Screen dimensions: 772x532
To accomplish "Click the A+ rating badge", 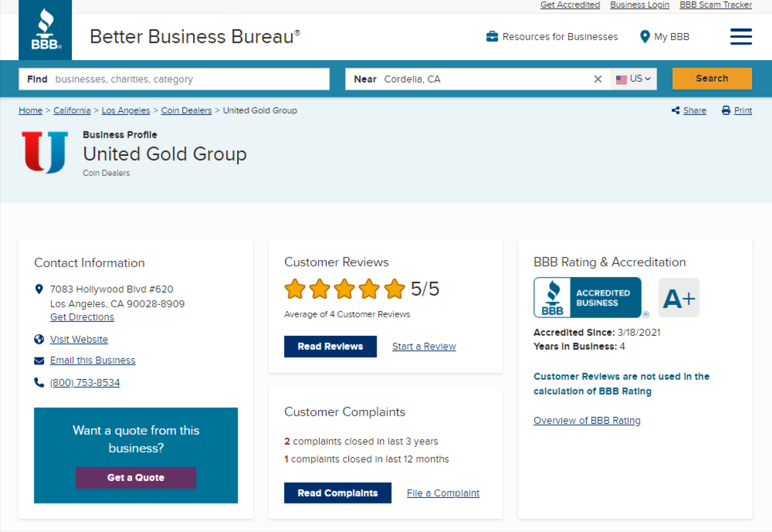I will pyautogui.click(x=679, y=297).
